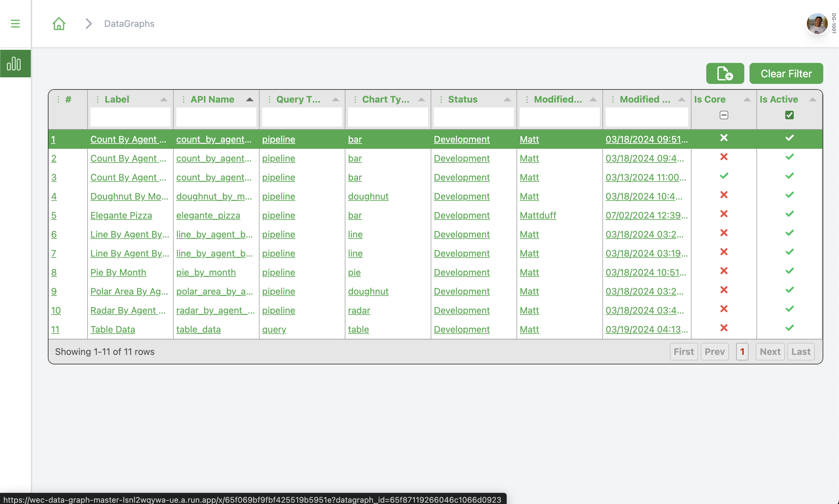The height and width of the screenshot is (504, 839).
Task: Click the red Is Core X on Table Data row
Action: 724,328
